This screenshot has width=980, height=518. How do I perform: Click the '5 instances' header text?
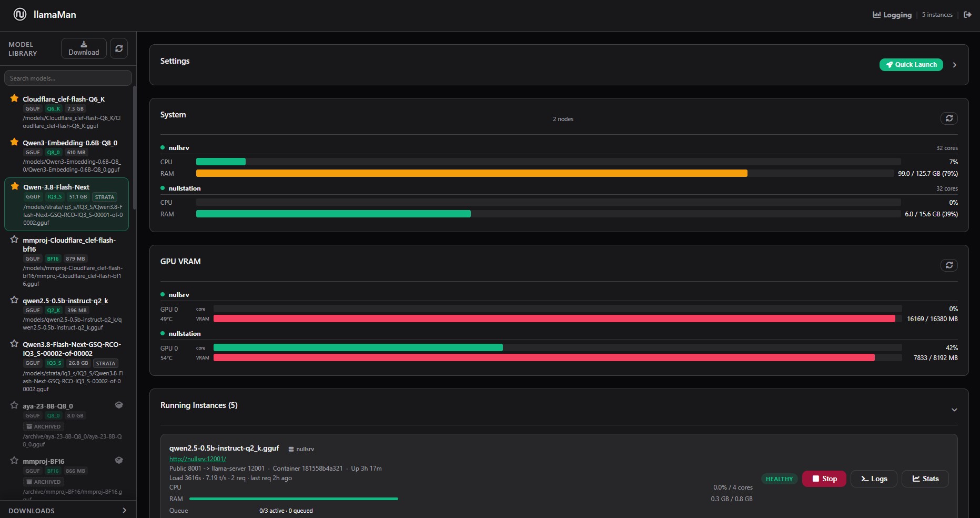pos(937,15)
